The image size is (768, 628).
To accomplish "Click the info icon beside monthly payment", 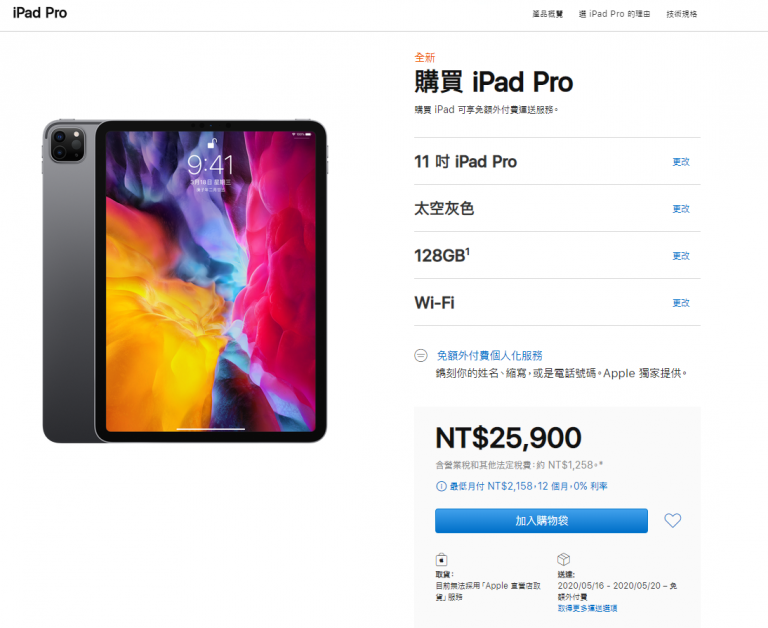I will click(441, 486).
